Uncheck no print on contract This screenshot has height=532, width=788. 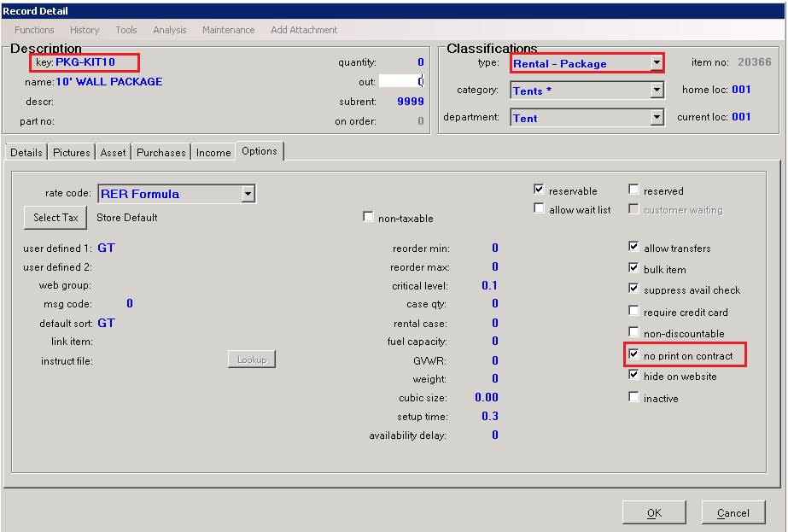click(633, 354)
